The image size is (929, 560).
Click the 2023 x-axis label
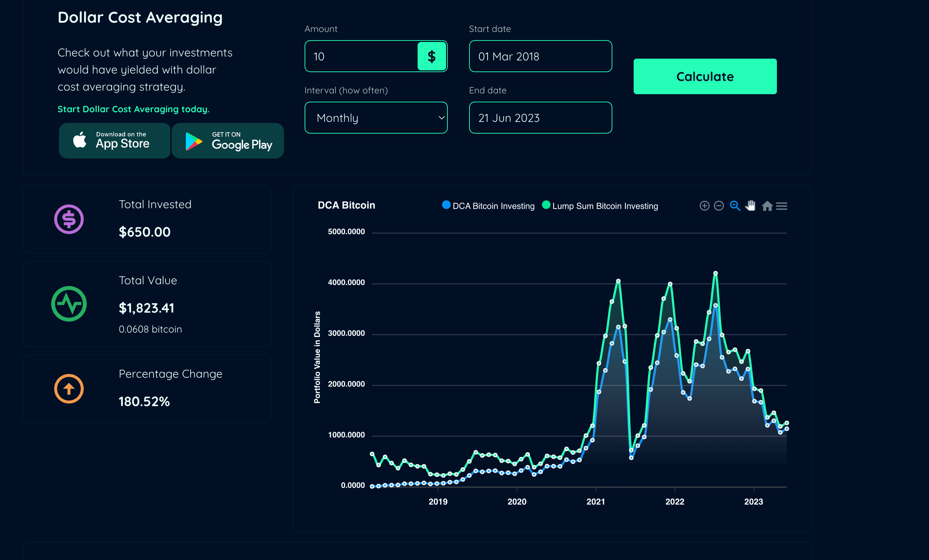point(754,502)
